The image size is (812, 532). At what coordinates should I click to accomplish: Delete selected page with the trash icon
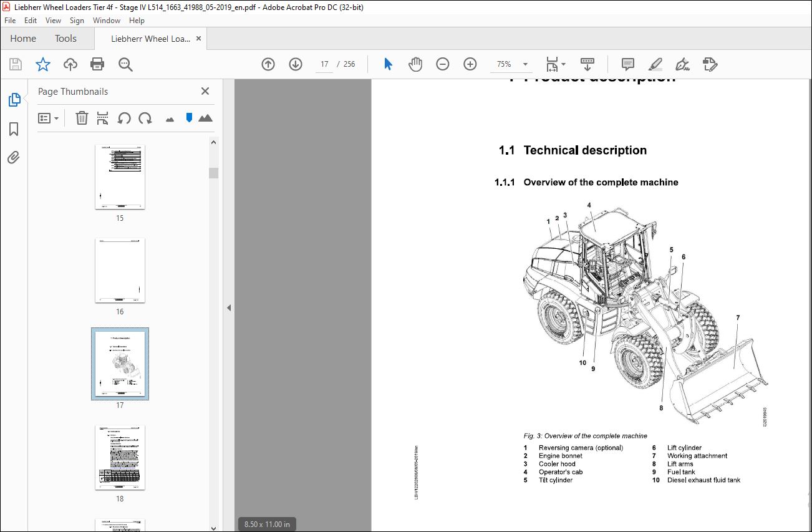[82, 118]
